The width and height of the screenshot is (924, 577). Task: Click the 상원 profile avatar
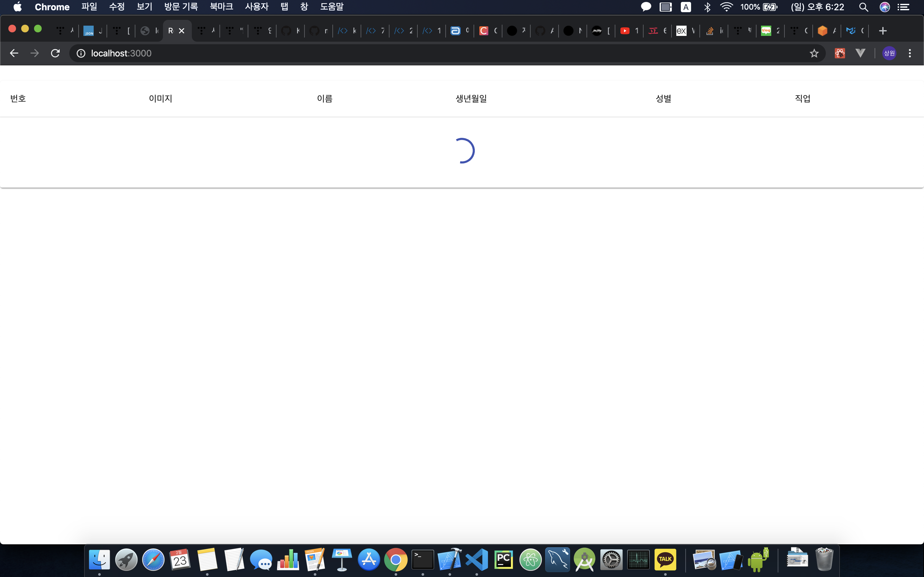889,53
